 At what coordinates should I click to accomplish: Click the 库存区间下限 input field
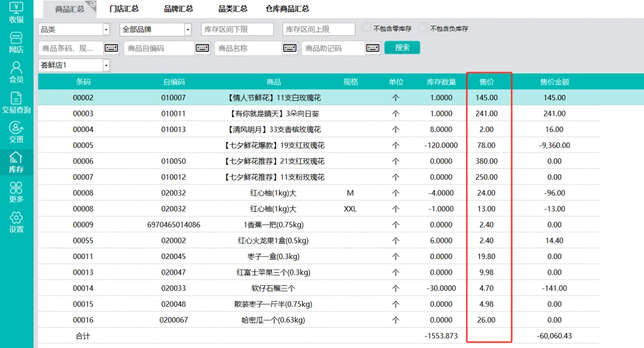click(237, 29)
